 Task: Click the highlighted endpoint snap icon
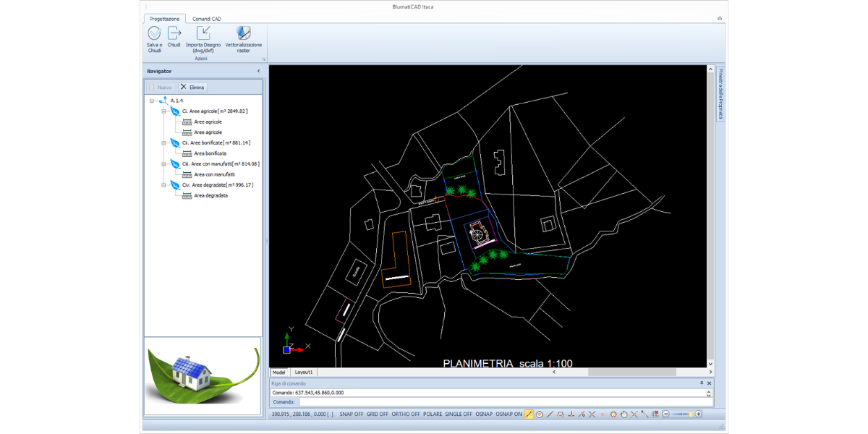[x=529, y=414]
